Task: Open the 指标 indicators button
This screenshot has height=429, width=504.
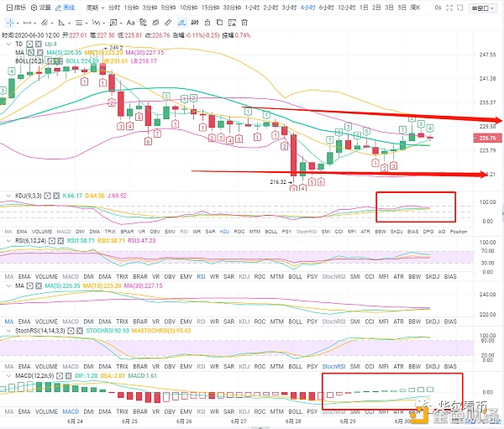Action: pyautogui.click(x=16, y=8)
